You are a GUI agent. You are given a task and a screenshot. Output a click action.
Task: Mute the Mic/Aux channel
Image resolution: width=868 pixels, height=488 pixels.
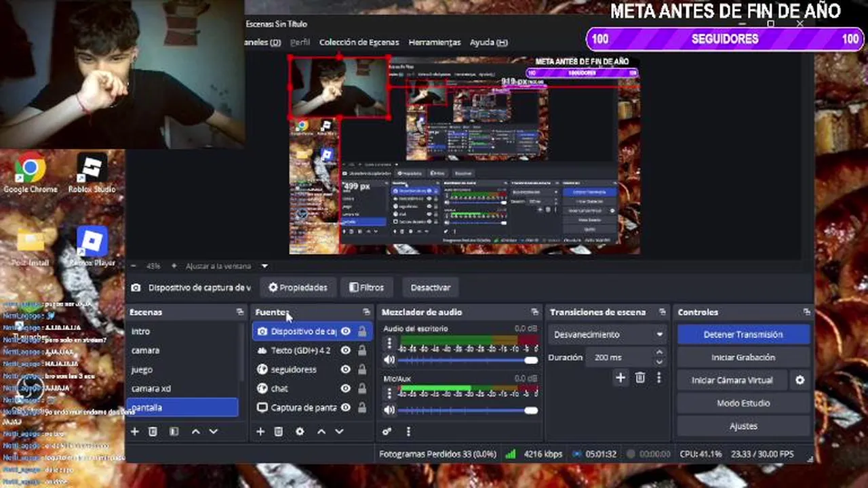pyautogui.click(x=389, y=410)
